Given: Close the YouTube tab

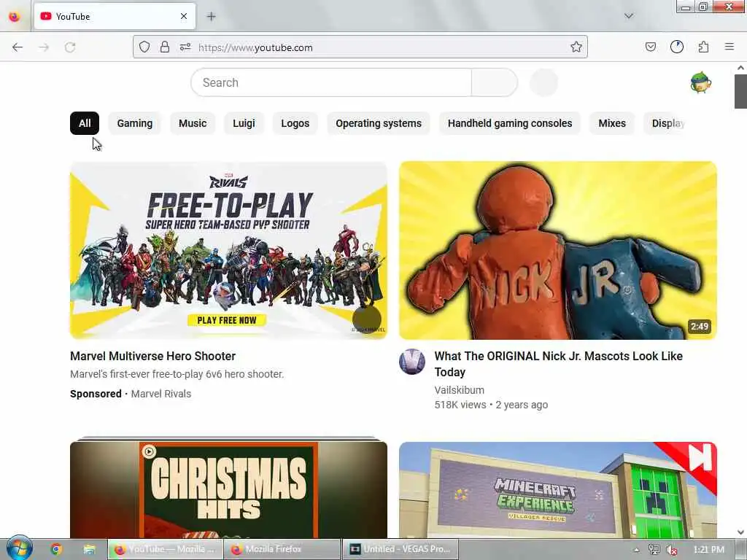Looking at the screenshot, I should (x=184, y=16).
